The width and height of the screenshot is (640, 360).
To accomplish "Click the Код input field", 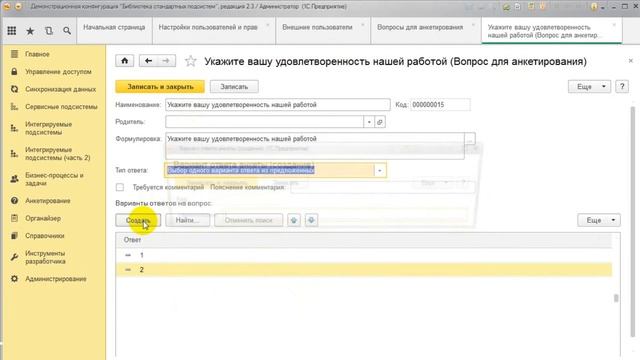I will coord(440,105).
